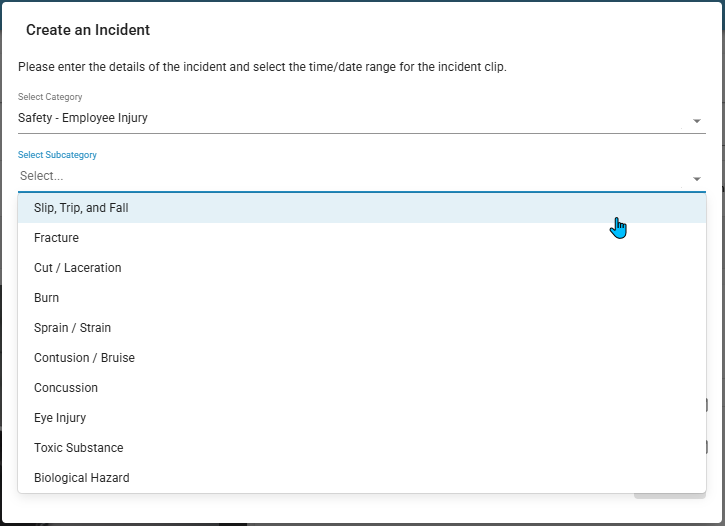This screenshot has height=526, width=725.
Task: Choose Fracture from the subcategory list
Action: 362,238
